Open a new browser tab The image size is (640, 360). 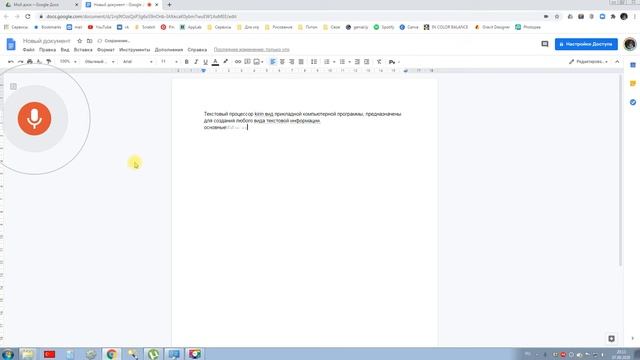tap(169, 5)
